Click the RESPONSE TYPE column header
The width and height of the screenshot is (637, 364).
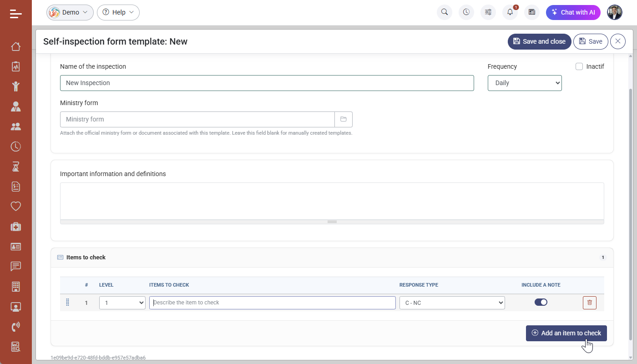click(419, 285)
